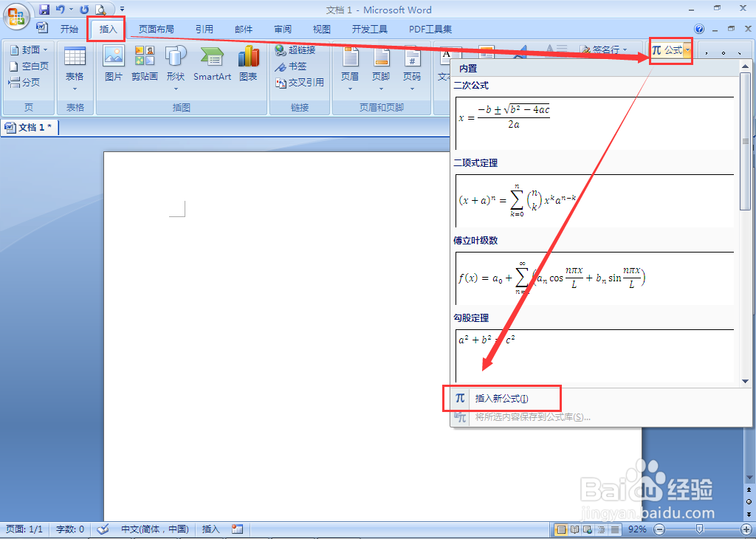
Task: Insert the 傅立叶级数 Fourier series equation
Action: 595,278
